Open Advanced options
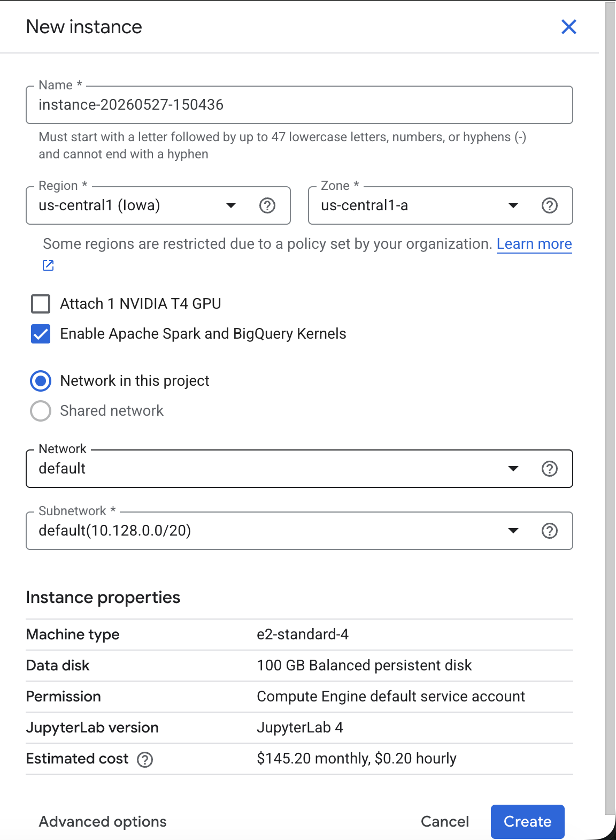The image size is (616, 840). [x=103, y=822]
